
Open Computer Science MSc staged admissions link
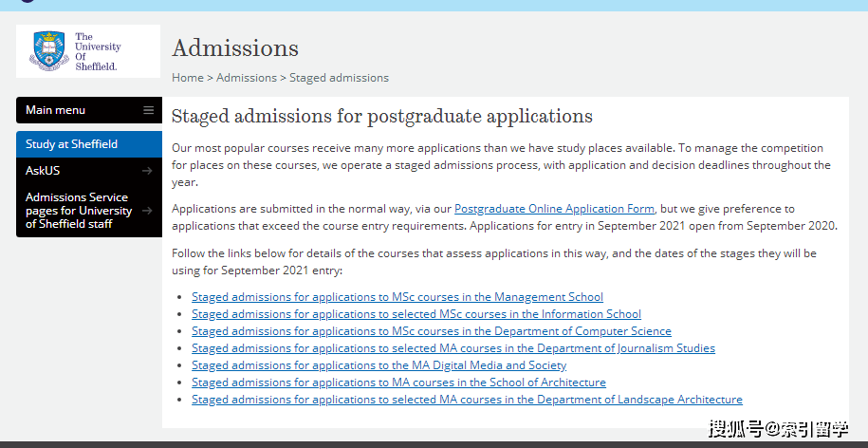click(432, 331)
